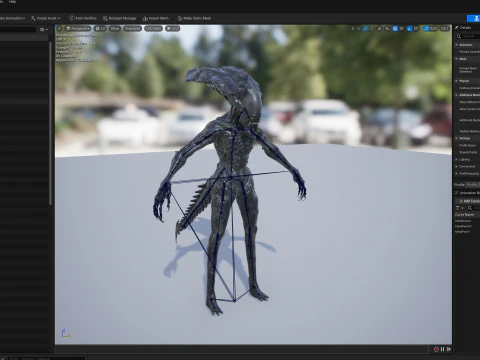Open the Perspective view mode dropdown
The width and height of the screenshot is (480, 360).
(x=78, y=29)
